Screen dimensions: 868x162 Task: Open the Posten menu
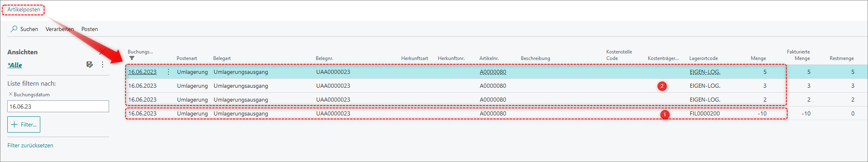(x=90, y=29)
